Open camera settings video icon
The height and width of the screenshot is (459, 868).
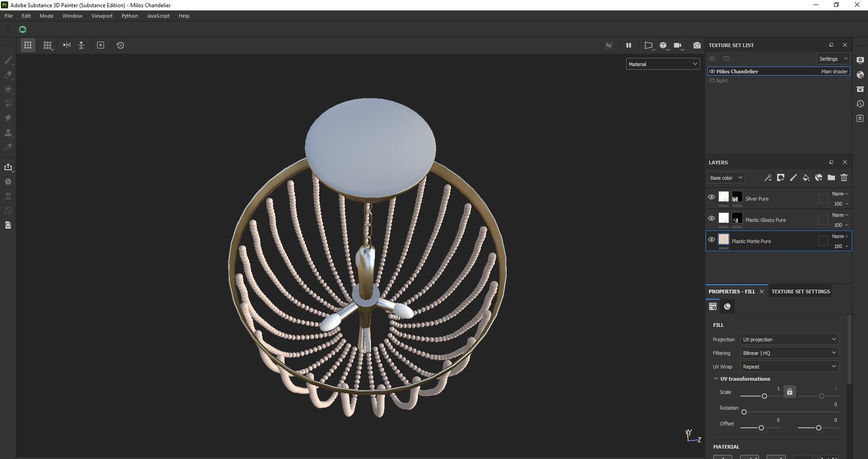(x=678, y=45)
